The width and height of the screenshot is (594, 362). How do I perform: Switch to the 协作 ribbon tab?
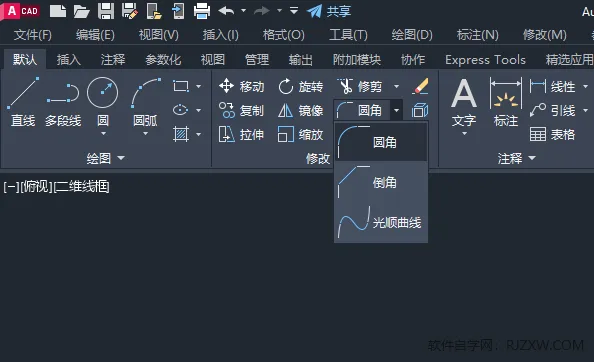coord(413,59)
